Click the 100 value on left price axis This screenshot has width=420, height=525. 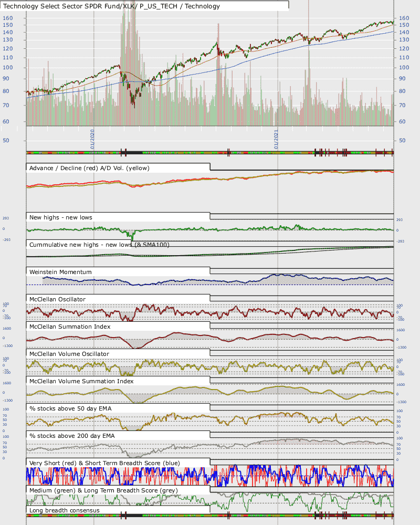[x=8, y=67]
